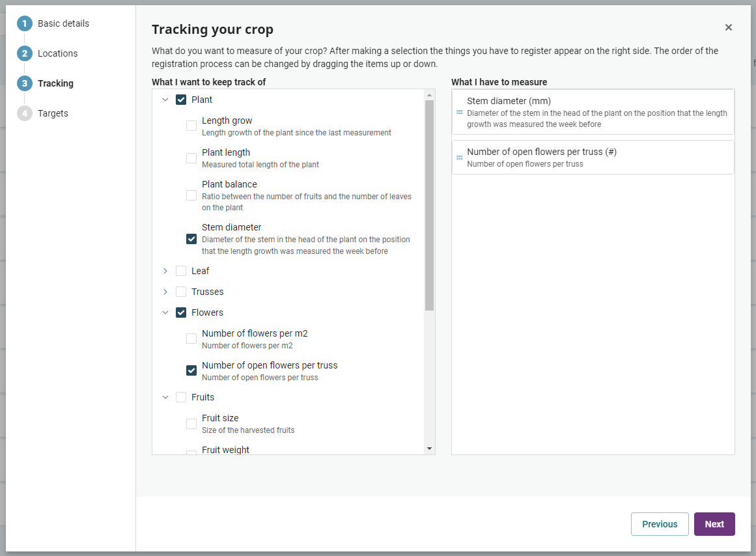Click the Number of flowers per m2 label
Screen dimensions: 756x556
point(255,333)
